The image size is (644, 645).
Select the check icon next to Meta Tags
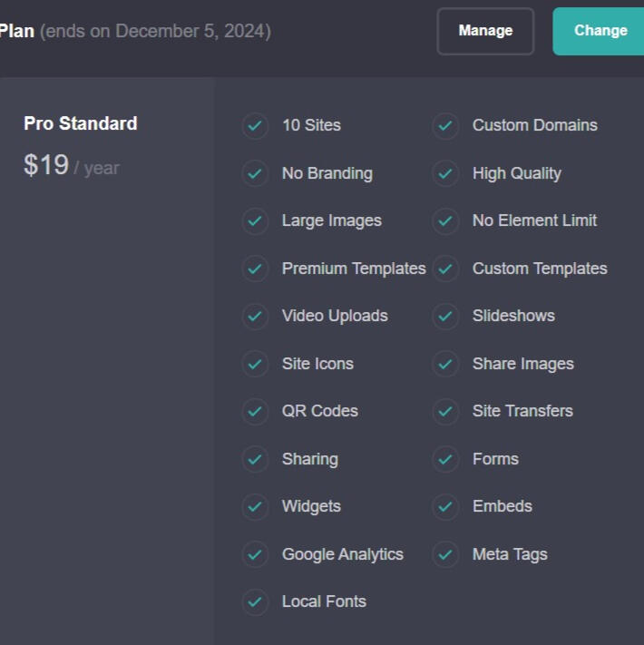coord(445,554)
